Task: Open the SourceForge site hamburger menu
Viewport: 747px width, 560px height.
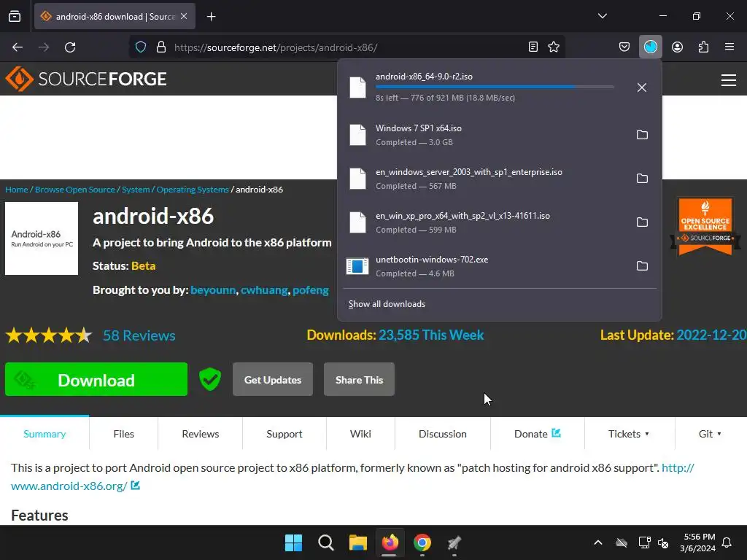Action: (729, 80)
